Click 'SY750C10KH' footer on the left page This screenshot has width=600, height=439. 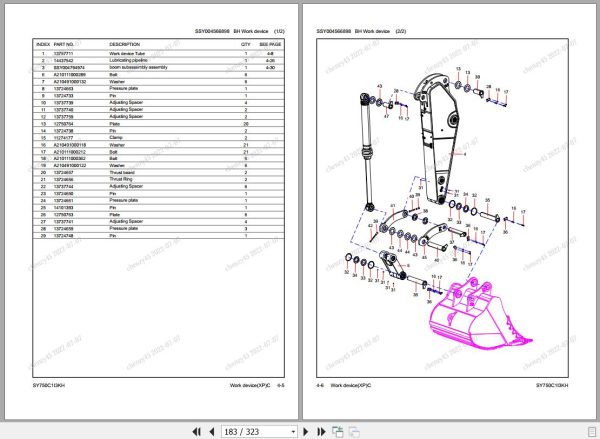tap(49, 385)
